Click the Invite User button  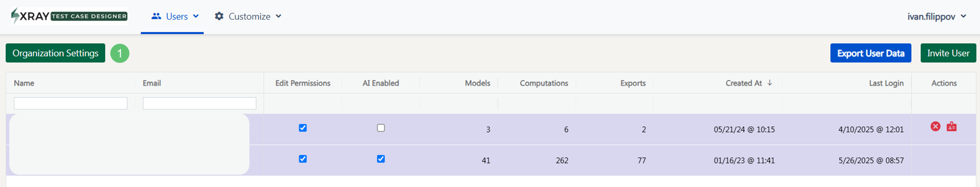948,53
